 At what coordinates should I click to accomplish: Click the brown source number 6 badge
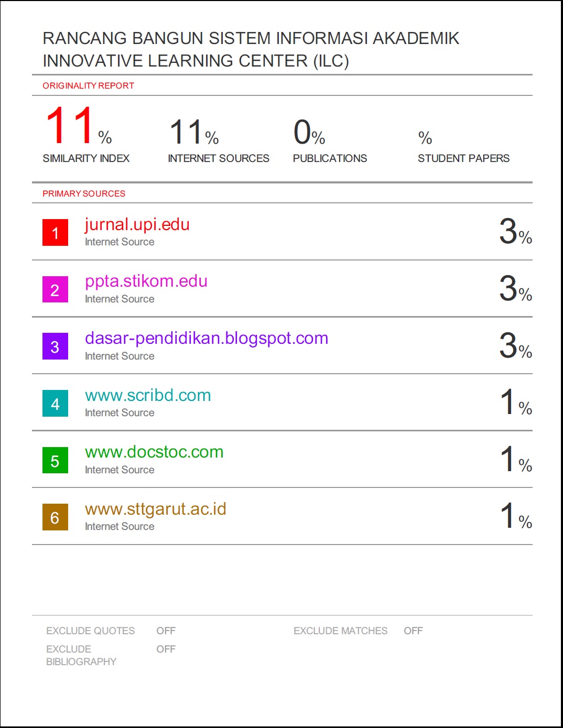pyautogui.click(x=55, y=517)
